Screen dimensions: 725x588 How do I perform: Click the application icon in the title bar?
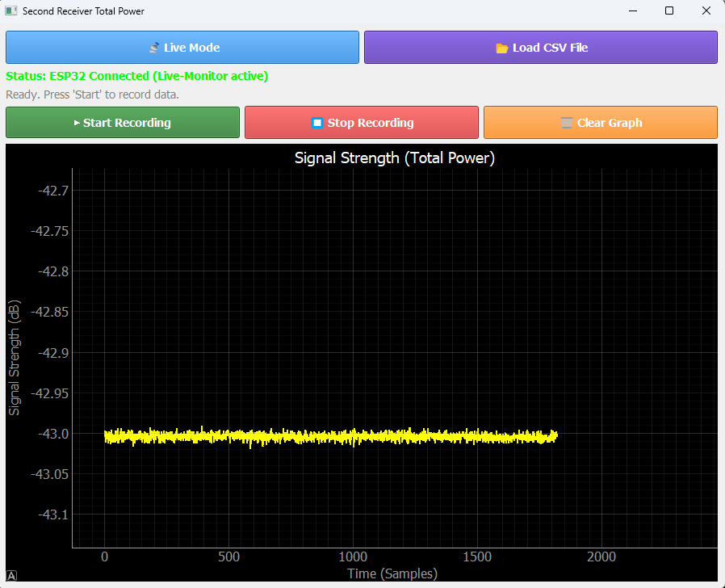click(x=11, y=11)
